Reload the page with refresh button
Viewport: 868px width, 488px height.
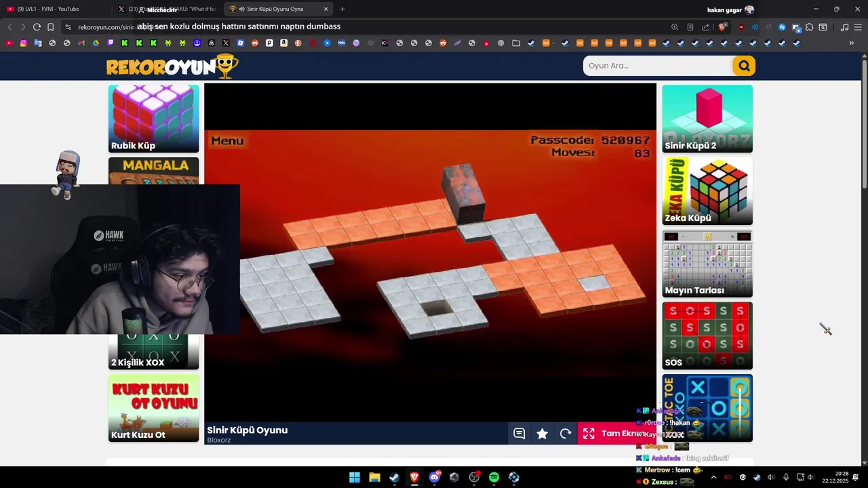point(37,27)
